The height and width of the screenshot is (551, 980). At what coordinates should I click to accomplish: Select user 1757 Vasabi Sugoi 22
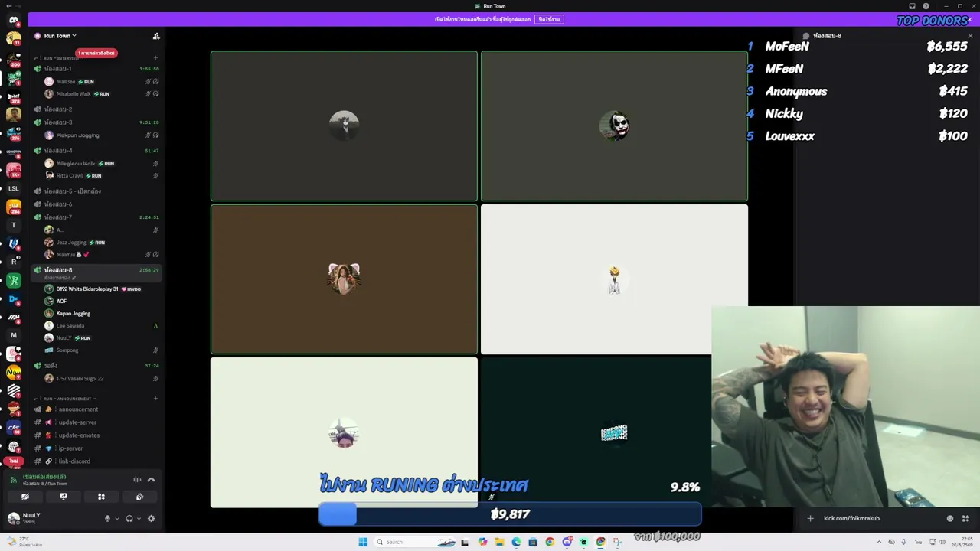pyautogui.click(x=102, y=379)
